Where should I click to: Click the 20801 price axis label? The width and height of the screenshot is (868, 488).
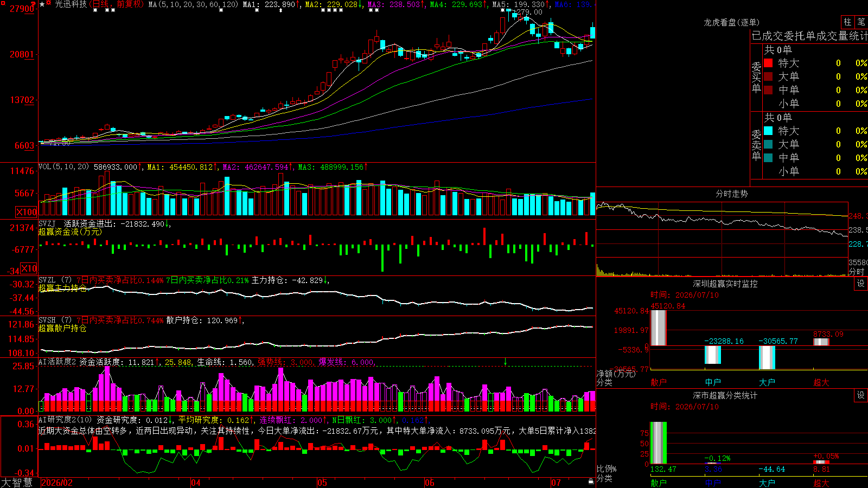[22, 55]
